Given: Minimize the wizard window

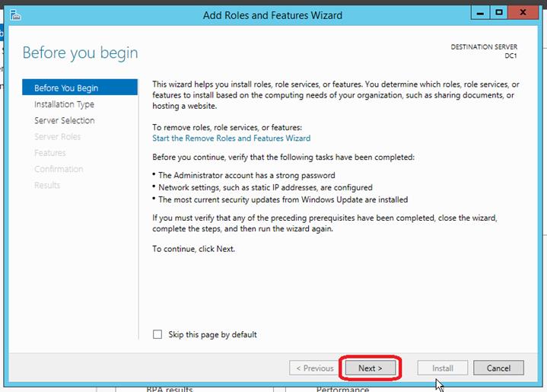Looking at the screenshot, I should 480,13.
